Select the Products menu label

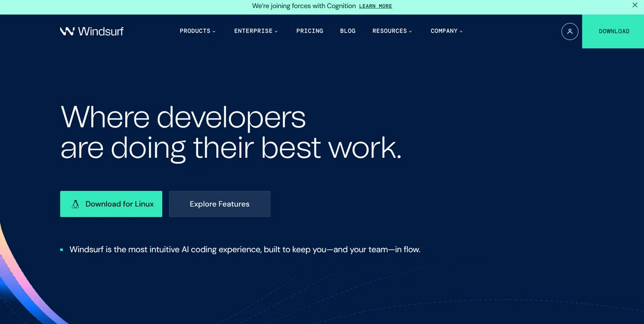195,31
